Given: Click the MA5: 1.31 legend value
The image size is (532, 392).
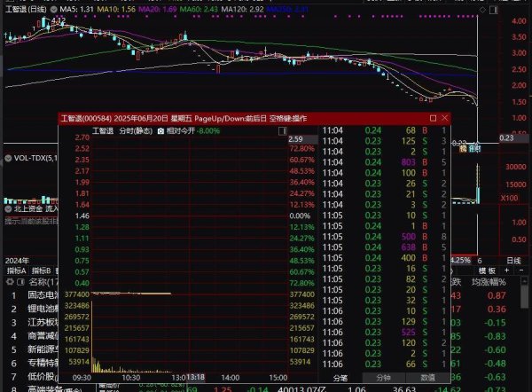Looking at the screenshot, I should pyautogui.click(x=76, y=9).
